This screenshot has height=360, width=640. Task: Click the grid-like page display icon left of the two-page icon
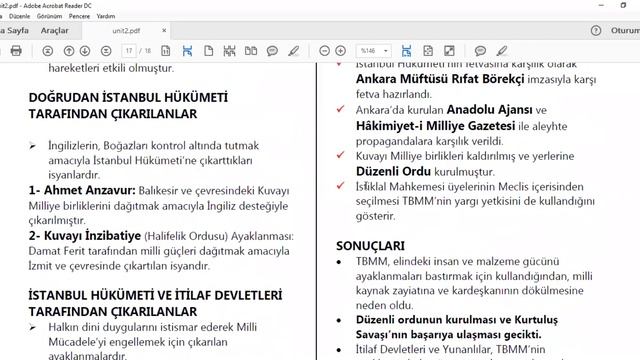229,51
